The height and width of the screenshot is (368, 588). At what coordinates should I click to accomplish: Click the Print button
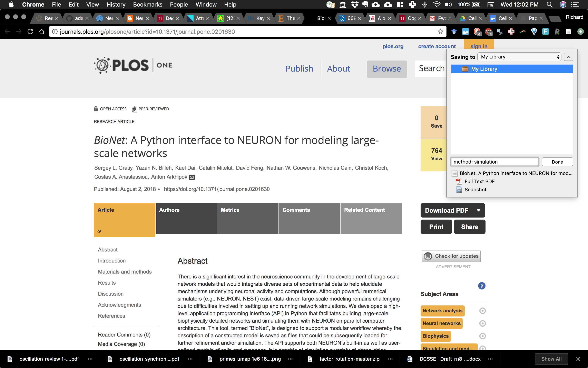point(436,227)
